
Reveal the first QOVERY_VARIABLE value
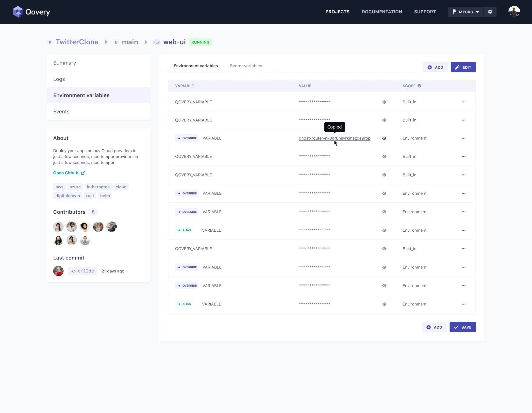coord(384,102)
